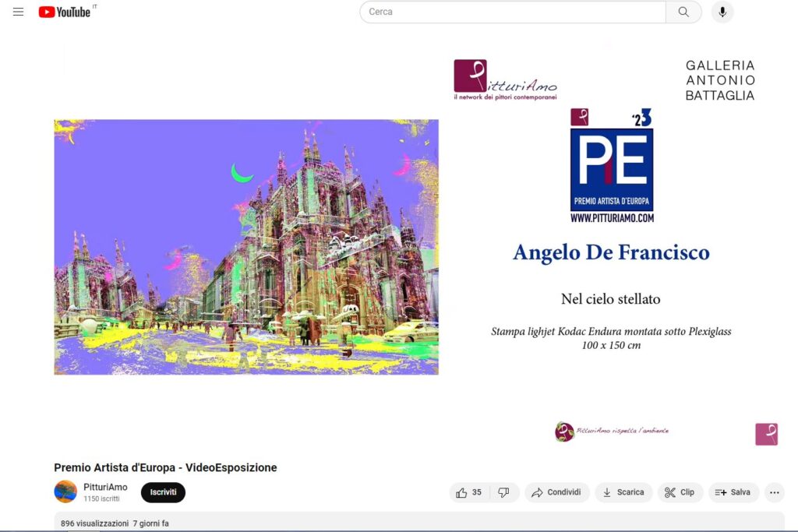Click PitturiAmo watermark in video corner

(x=766, y=434)
